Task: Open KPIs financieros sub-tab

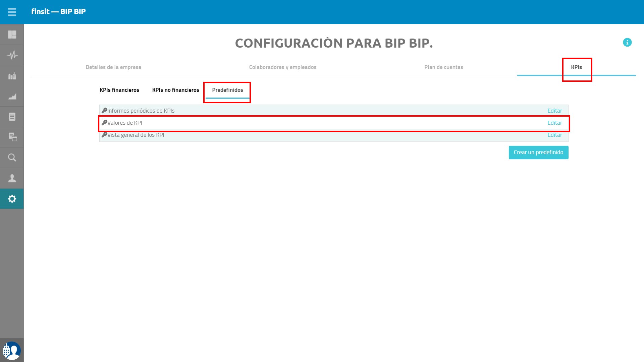Action: click(x=119, y=90)
